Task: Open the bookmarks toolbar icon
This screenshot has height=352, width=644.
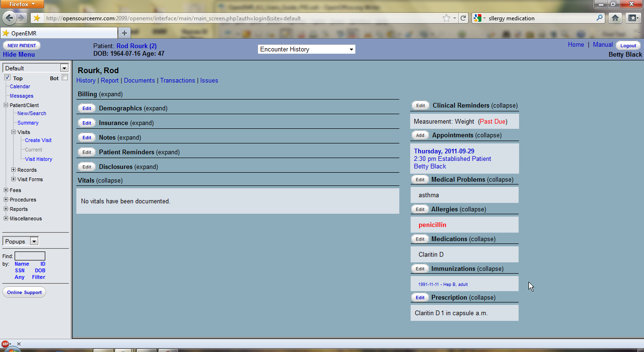Action: point(632,18)
